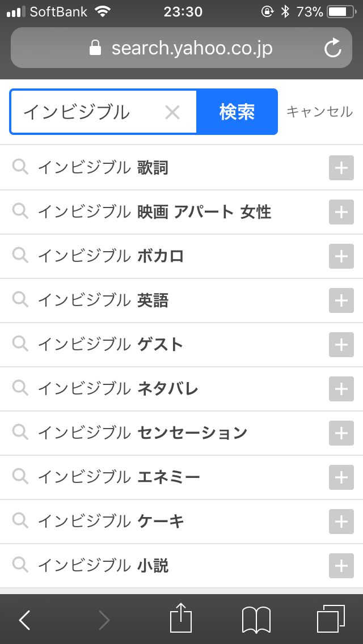Tap the blue 検索 search button
363x644 pixels.
click(237, 112)
